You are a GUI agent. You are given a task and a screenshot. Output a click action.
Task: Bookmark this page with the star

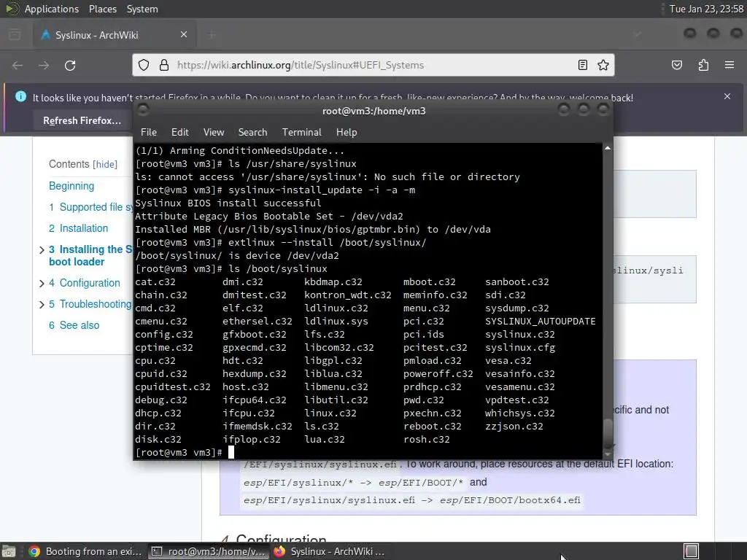click(x=603, y=65)
